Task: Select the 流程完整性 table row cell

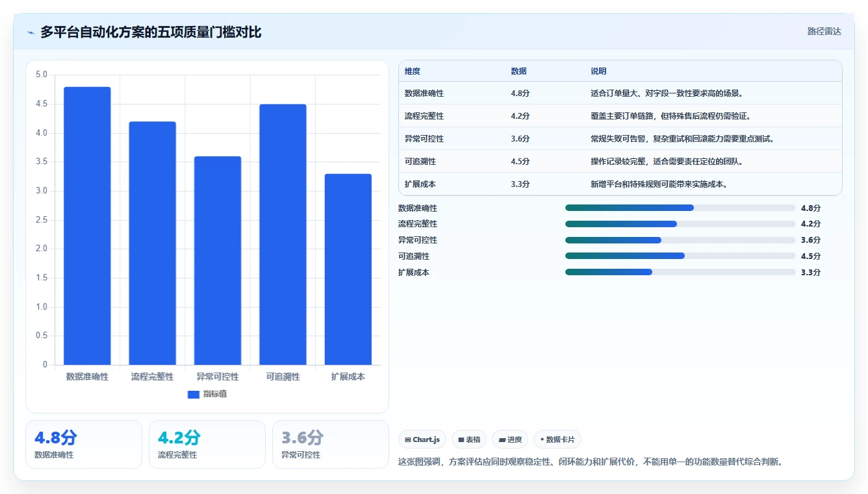Action: 424,116
